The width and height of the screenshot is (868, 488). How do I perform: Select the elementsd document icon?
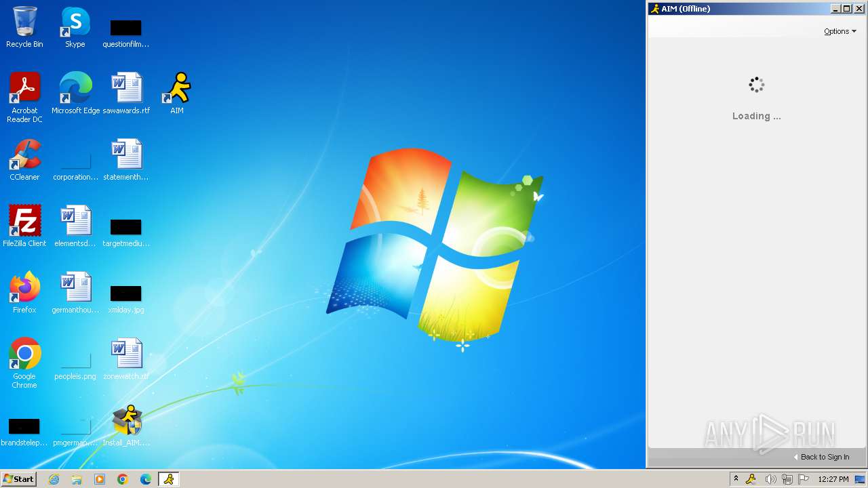(75, 226)
